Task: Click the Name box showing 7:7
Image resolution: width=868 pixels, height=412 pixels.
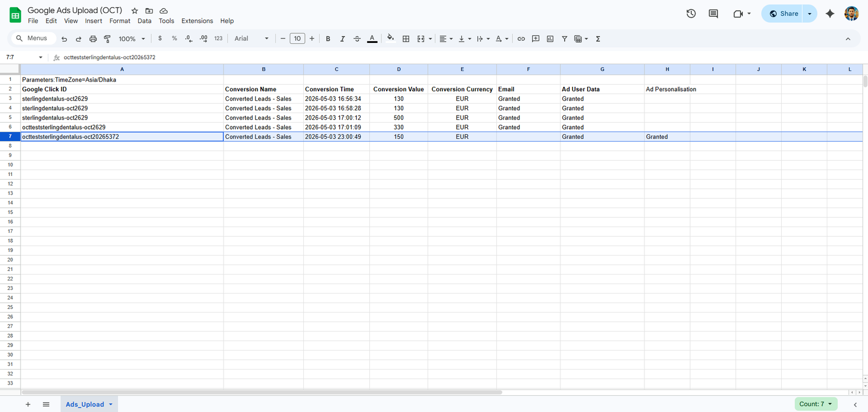Action: (24, 57)
